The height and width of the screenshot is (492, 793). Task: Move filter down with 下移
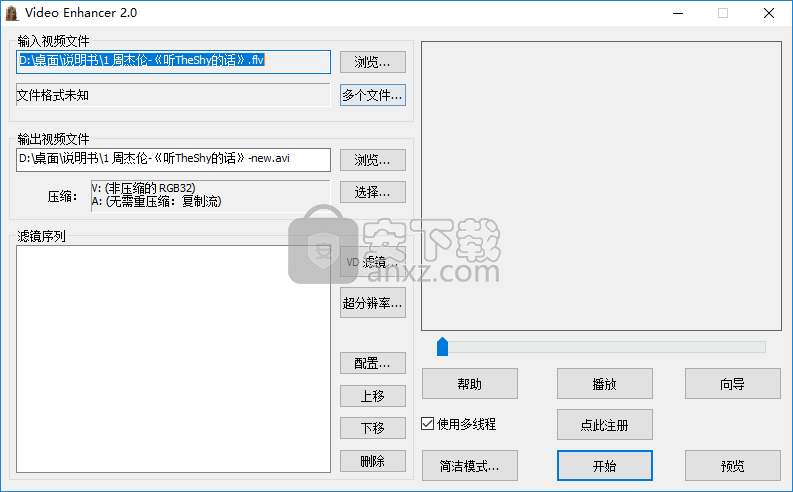(x=373, y=428)
